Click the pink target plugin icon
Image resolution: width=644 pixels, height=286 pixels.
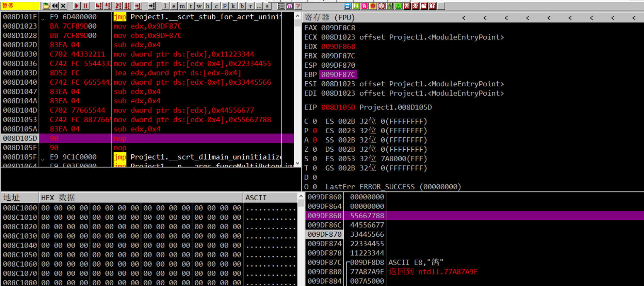pyautogui.click(x=381, y=6)
